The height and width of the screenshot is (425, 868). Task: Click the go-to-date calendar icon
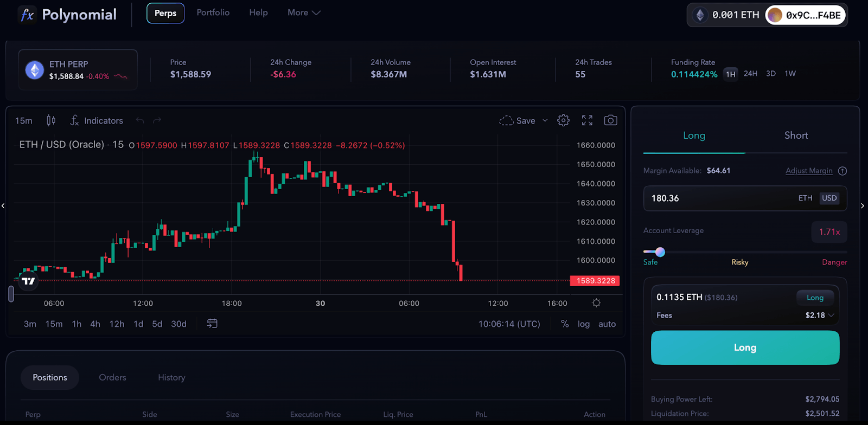[212, 324]
